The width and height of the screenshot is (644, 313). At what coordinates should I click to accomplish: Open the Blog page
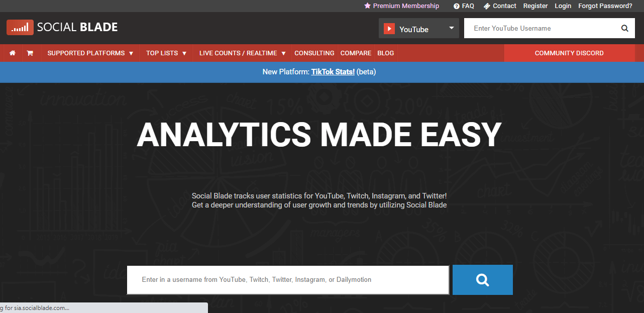pos(386,53)
